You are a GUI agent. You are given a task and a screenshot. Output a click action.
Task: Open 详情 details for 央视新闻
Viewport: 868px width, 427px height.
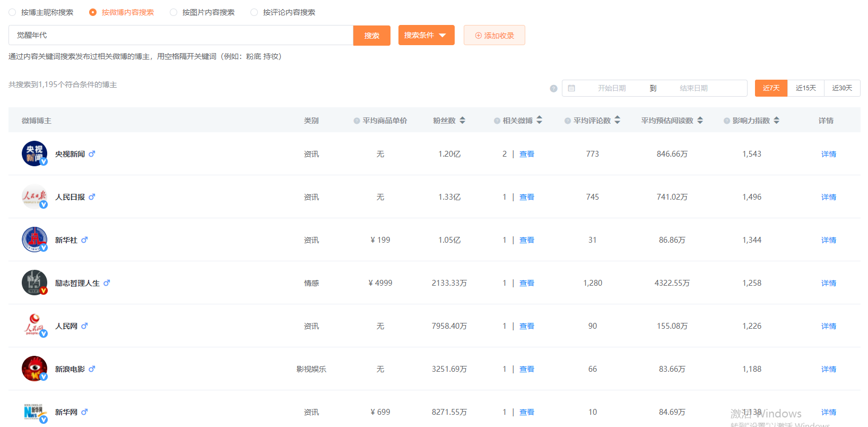click(829, 154)
